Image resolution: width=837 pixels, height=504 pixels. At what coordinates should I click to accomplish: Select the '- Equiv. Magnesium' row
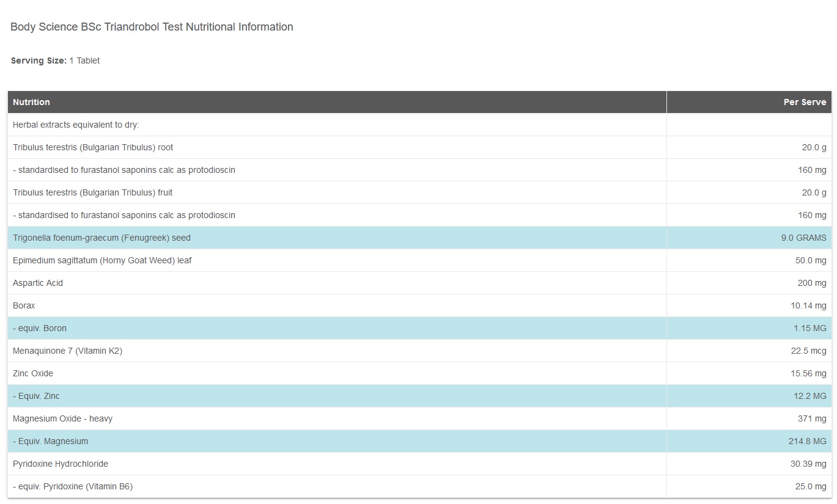[x=419, y=441]
